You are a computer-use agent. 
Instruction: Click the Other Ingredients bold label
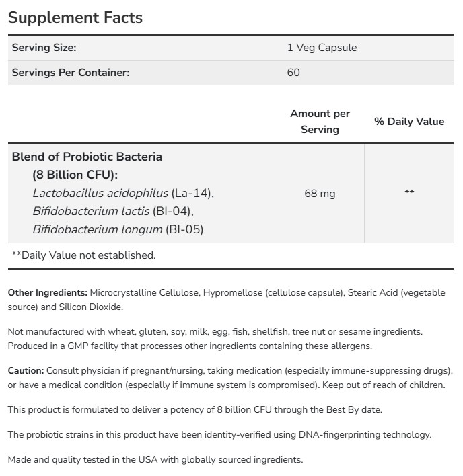tap(48, 293)
